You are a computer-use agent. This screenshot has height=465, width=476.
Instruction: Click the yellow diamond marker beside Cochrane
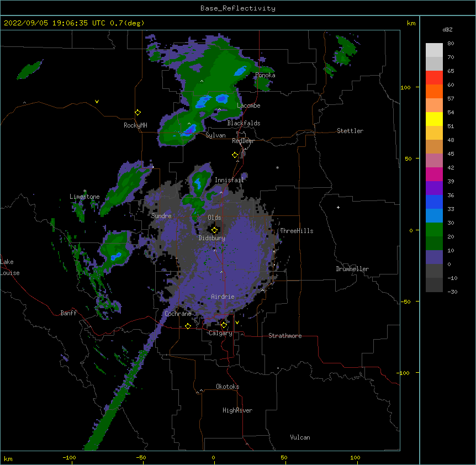click(188, 326)
